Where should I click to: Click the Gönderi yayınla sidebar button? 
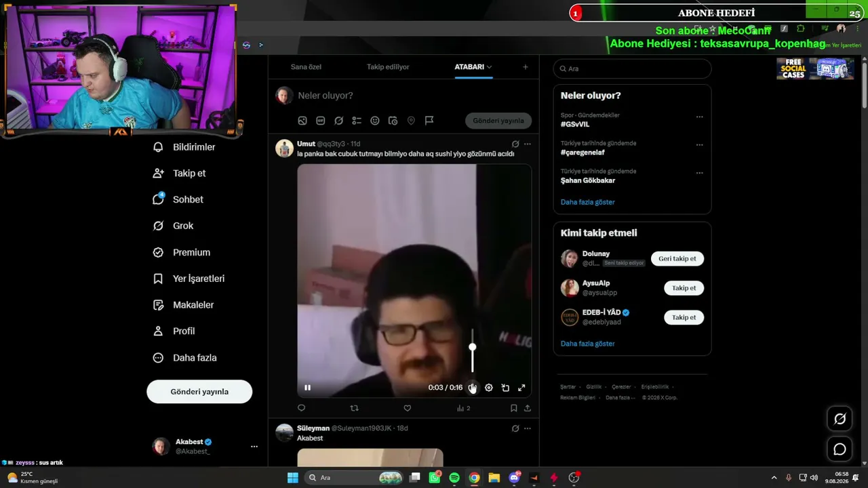[199, 392]
